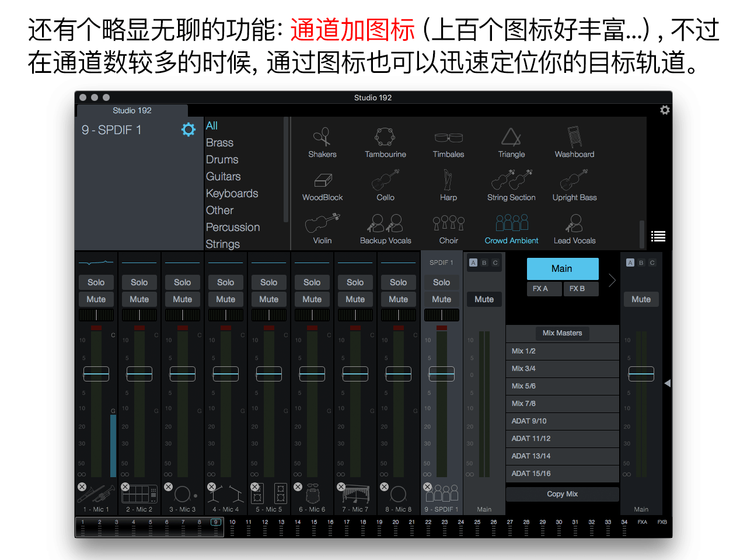This screenshot has height=560, width=747.
Task: Filter icons by Drums category
Action: click(222, 159)
